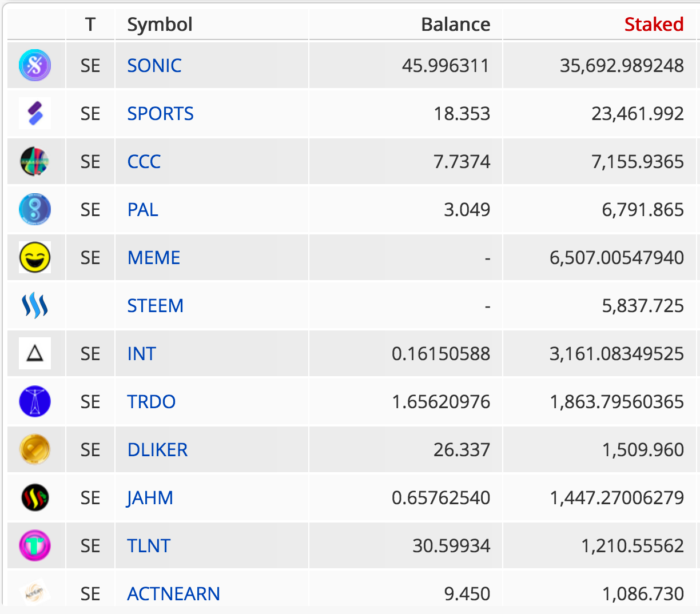Click the ACTNEARN token icon
The width and height of the screenshot is (700, 614).
[35, 592]
